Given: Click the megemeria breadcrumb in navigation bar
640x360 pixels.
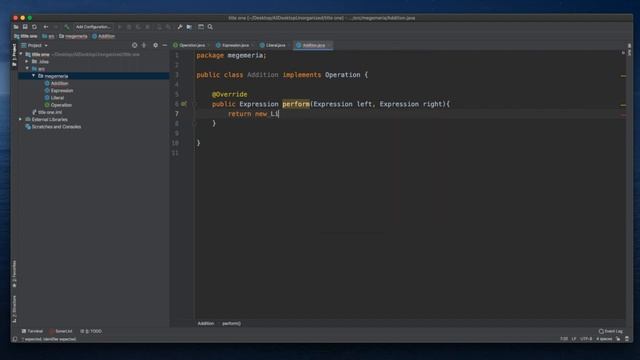Looking at the screenshot, I should tap(73, 36).
